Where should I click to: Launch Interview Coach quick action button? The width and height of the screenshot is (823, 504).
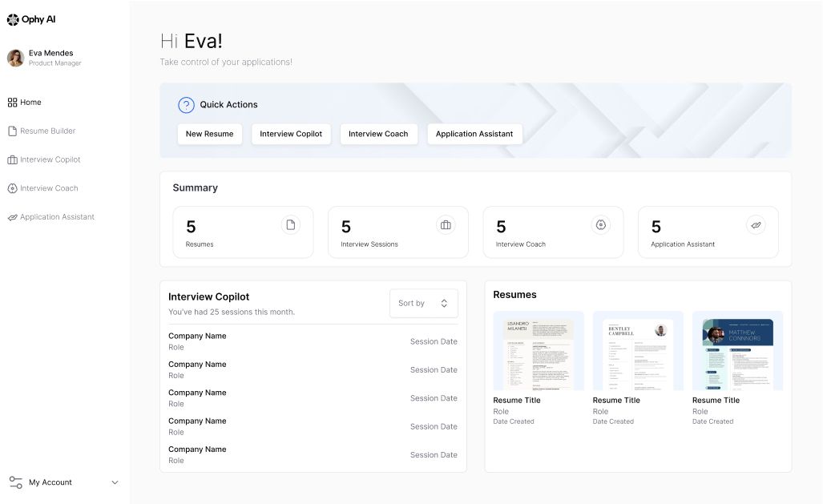(378, 134)
